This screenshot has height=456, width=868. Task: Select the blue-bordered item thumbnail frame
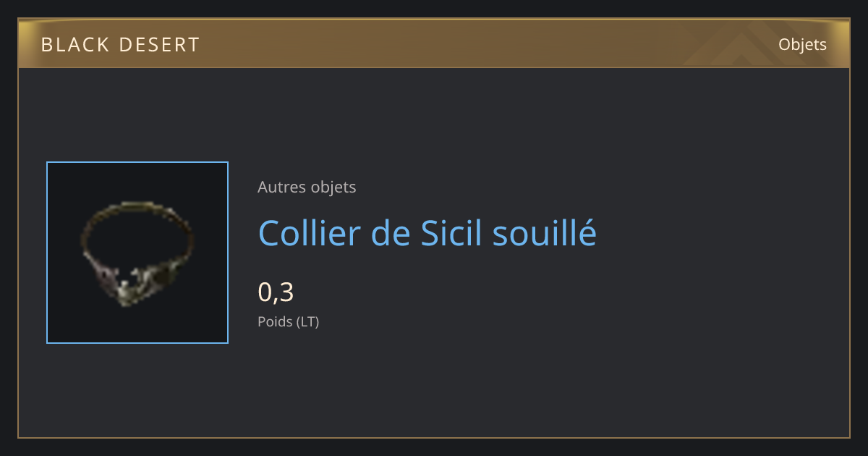click(x=137, y=253)
